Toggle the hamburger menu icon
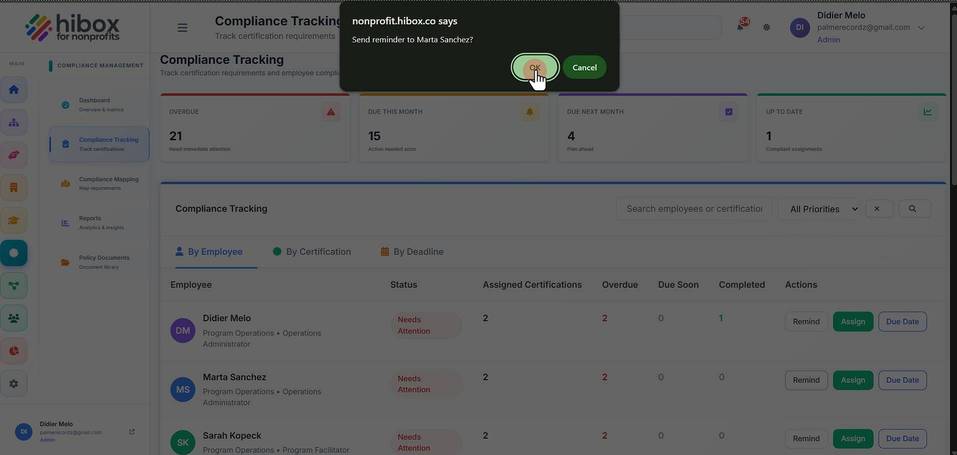957x455 pixels. 182,27
